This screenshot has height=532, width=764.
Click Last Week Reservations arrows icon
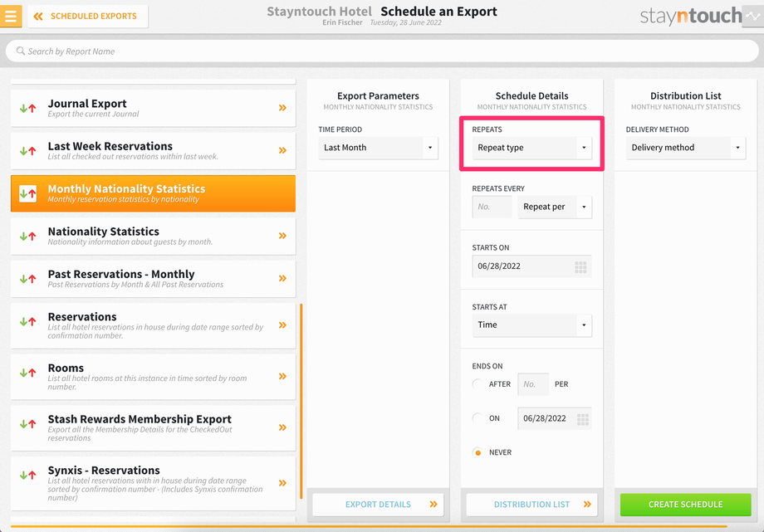pos(27,150)
